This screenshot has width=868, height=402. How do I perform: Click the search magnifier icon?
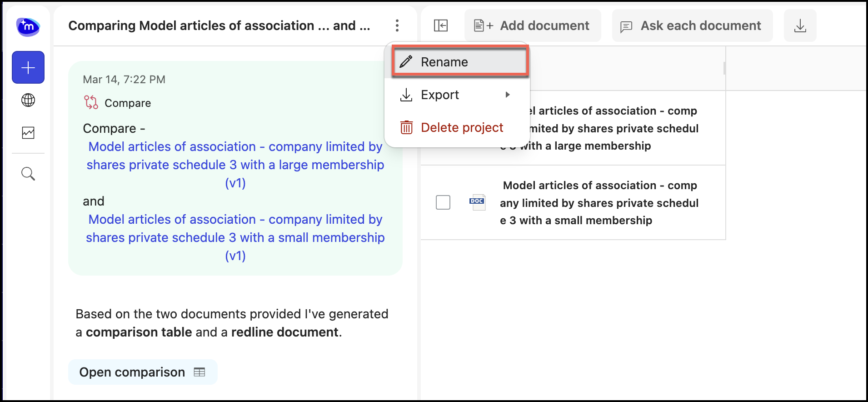pyautogui.click(x=28, y=174)
